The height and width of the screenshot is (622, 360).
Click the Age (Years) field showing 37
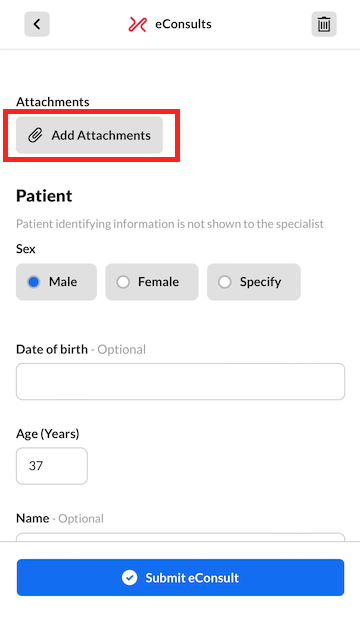click(52, 466)
